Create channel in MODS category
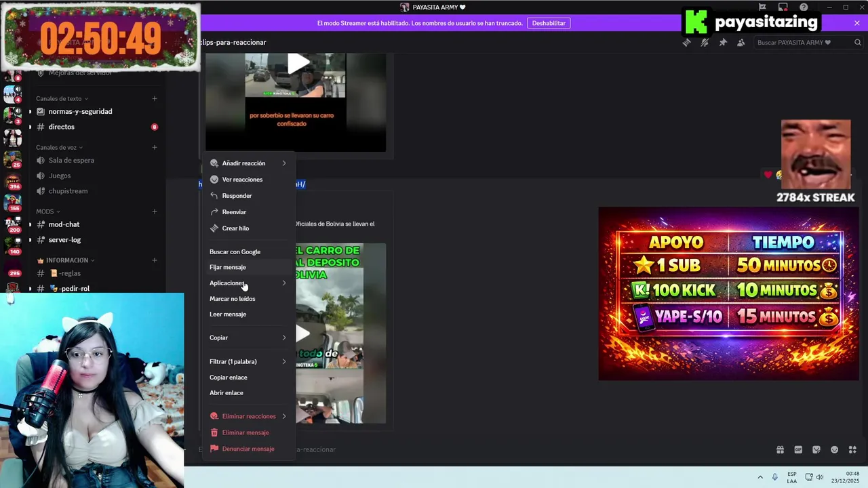The height and width of the screenshot is (488, 868). 155,211
